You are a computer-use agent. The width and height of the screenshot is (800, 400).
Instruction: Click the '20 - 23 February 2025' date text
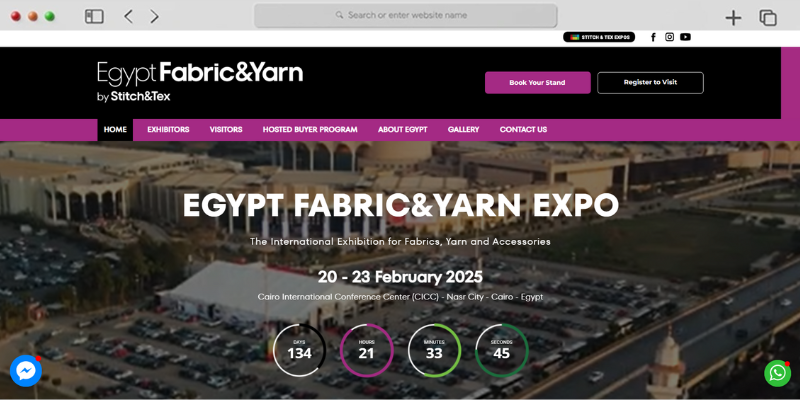point(400,277)
